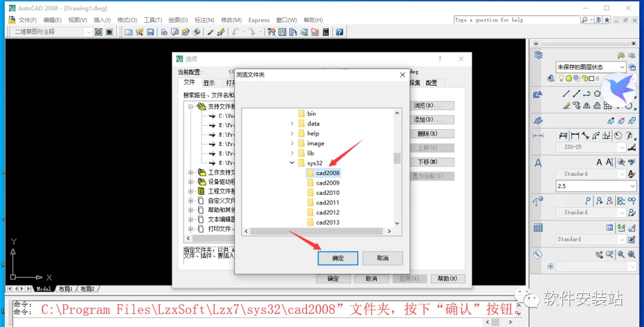Click the 帮助(H) button in Options dialog
Image resolution: width=644 pixels, height=327 pixels.
[x=448, y=279]
